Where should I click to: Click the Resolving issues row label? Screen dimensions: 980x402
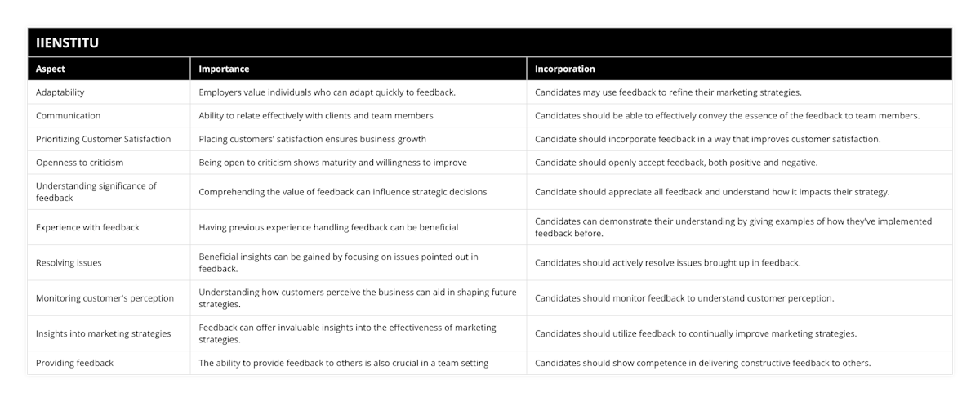click(69, 263)
